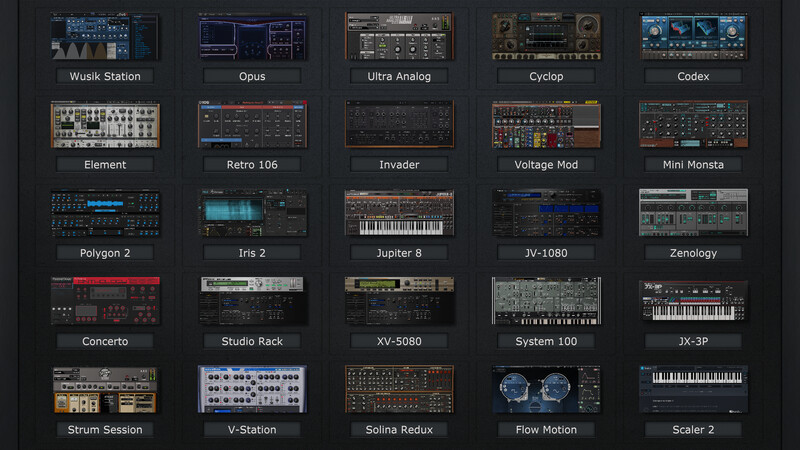
Task: Open the Voltage Mod thumbnail
Action: [546, 124]
